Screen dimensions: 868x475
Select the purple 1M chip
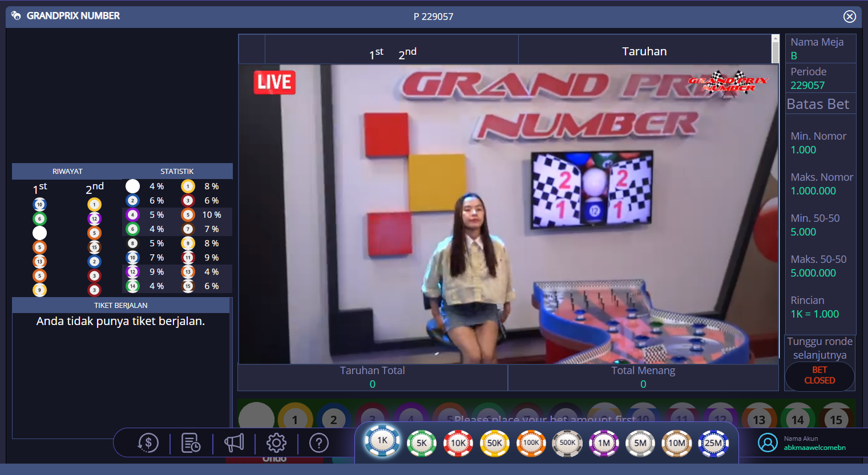coord(604,443)
